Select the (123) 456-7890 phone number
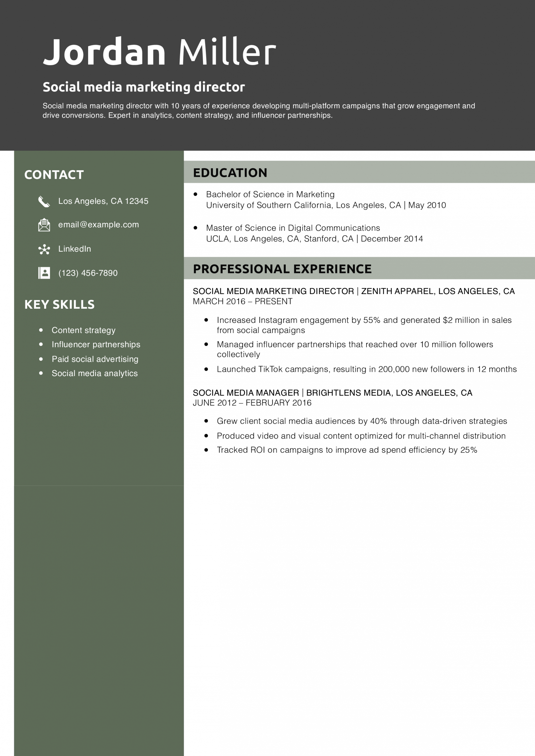The image size is (535, 756). [x=88, y=273]
